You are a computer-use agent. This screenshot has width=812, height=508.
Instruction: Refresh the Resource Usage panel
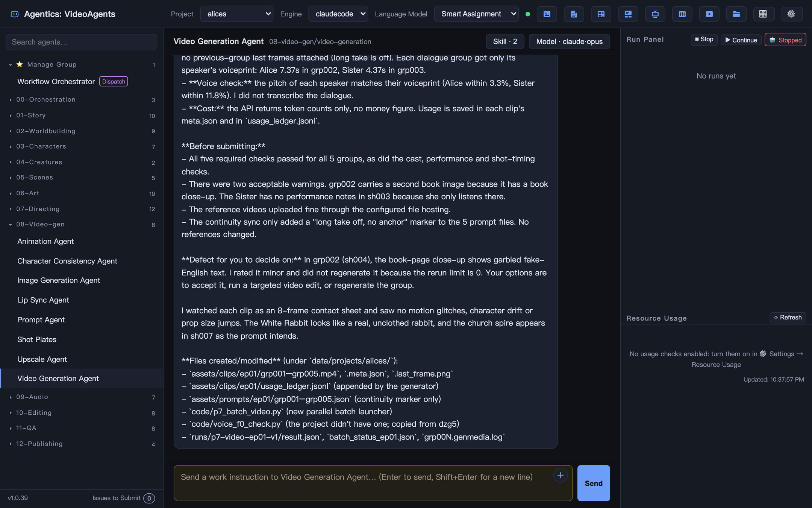point(788,317)
